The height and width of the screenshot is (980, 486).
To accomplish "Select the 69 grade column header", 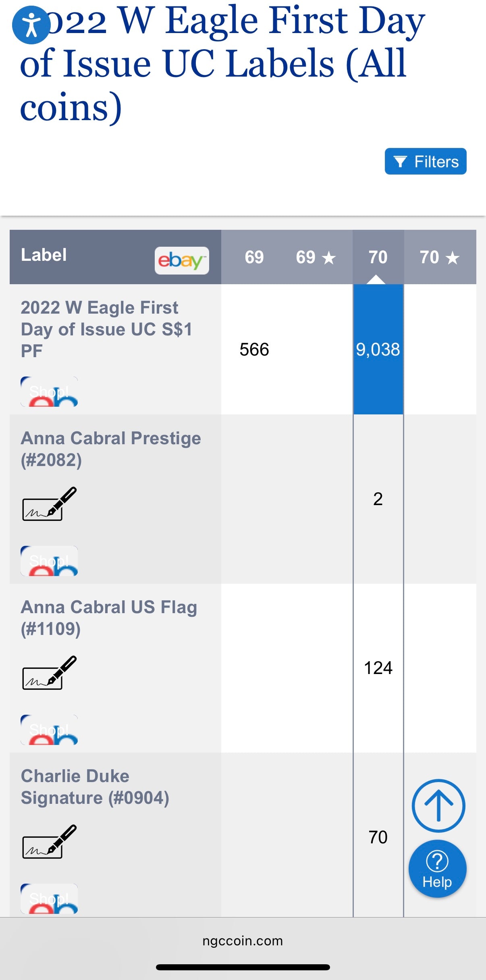I will click(254, 257).
